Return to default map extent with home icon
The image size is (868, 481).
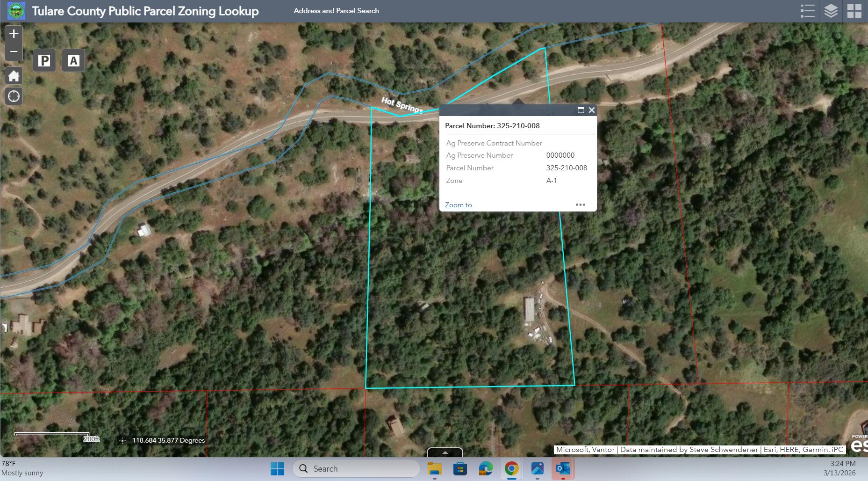point(14,75)
